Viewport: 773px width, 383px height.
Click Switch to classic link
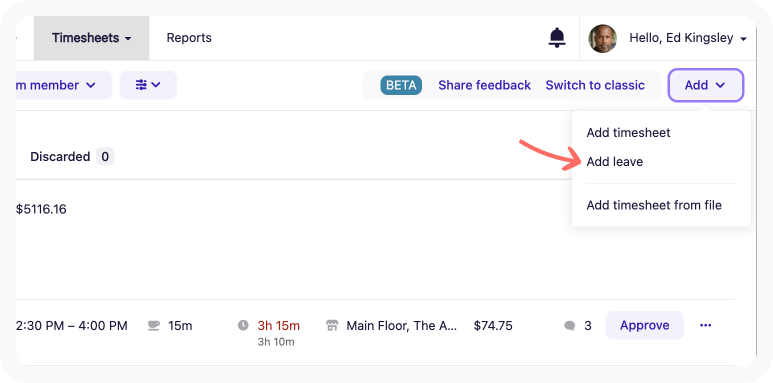click(595, 85)
